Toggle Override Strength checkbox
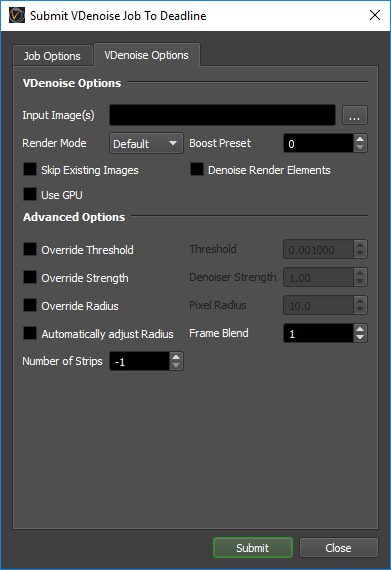391x570 pixels. tap(30, 277)
